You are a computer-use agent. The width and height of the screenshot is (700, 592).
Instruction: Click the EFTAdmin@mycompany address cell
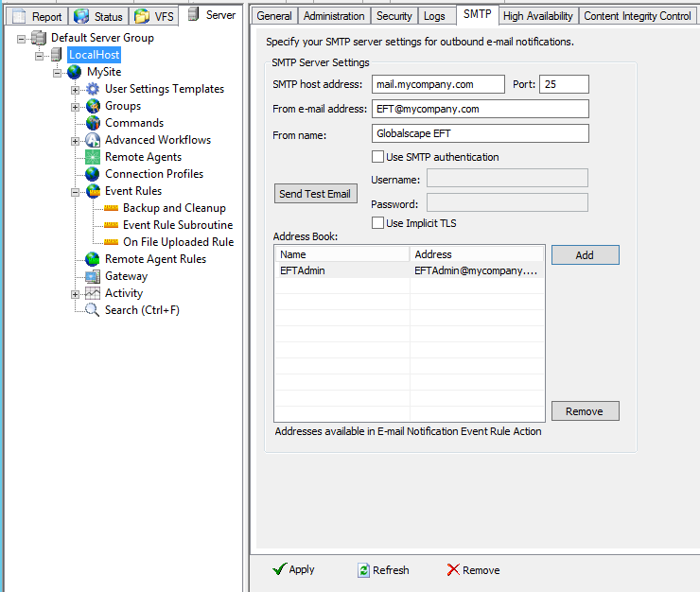point(477,270)
